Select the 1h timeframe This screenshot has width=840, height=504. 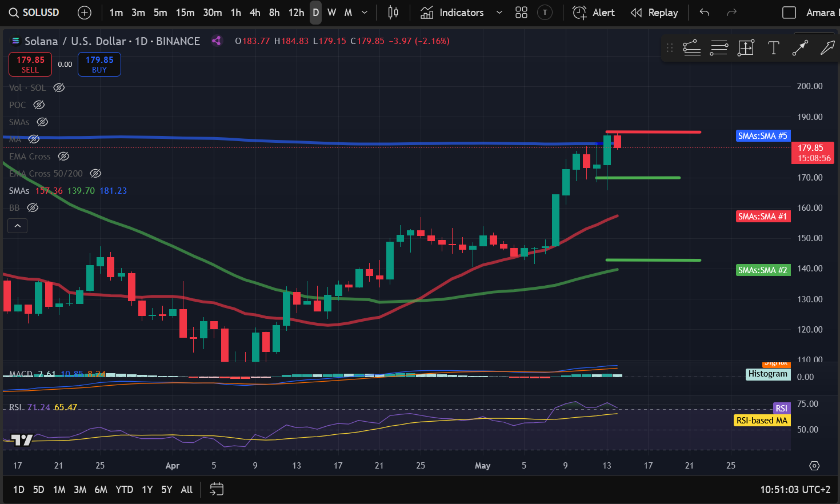pyautogui.click(x=236, y=13)
